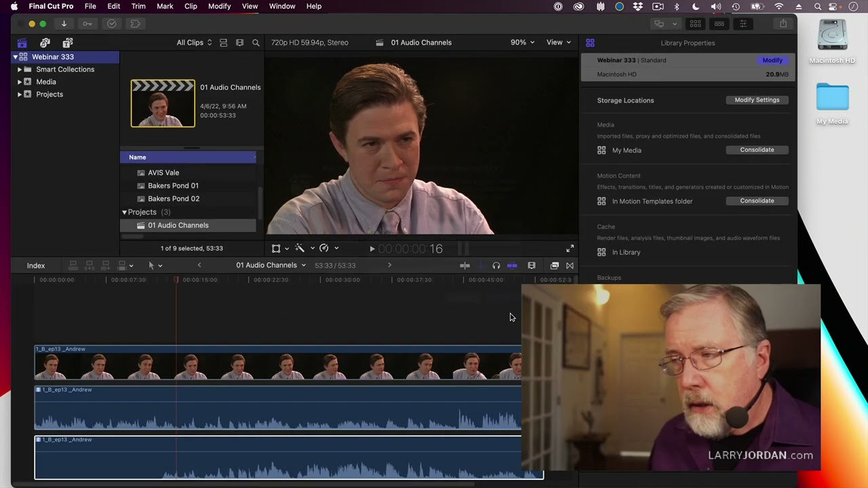Toggle snapping purple icon in timeline
This screenshot has width=868, height=488.
(512, 266)
